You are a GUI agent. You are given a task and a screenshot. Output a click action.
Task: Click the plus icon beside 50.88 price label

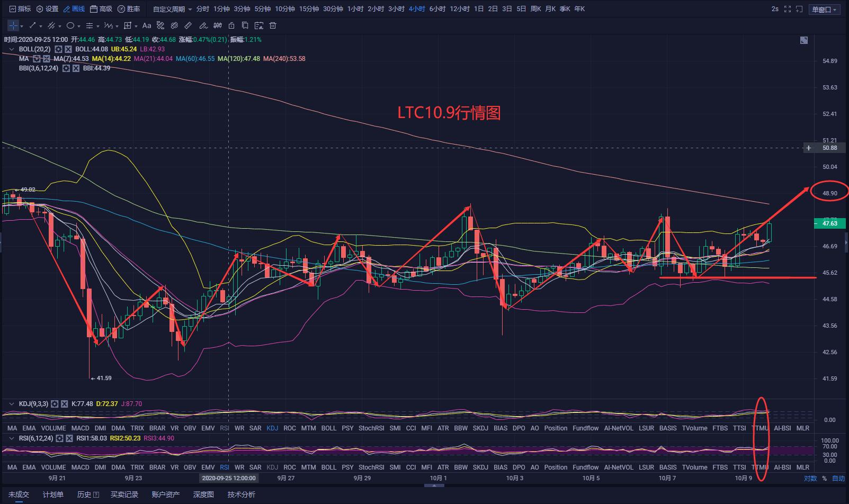coord(809,148)
